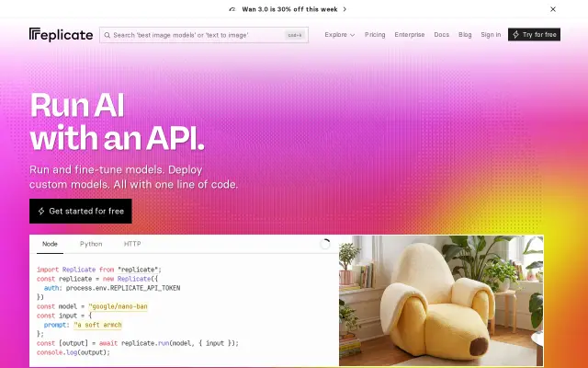This screenshot has width=588, height=368.
Task: Click the Try for free button
Action: tap(534, 35)
